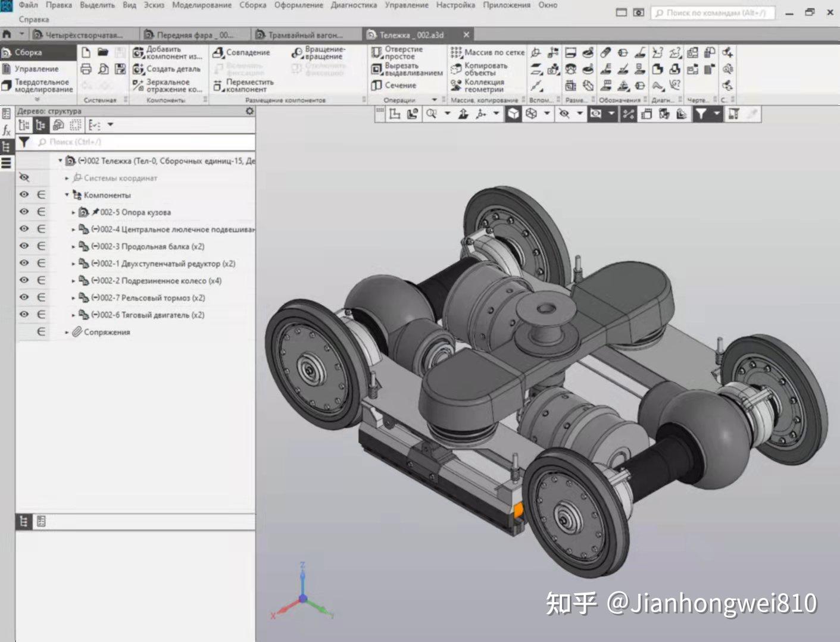This screenshot has width=840, height=642.
Task: Click Создать деталь button
Action: click(173, 69)
